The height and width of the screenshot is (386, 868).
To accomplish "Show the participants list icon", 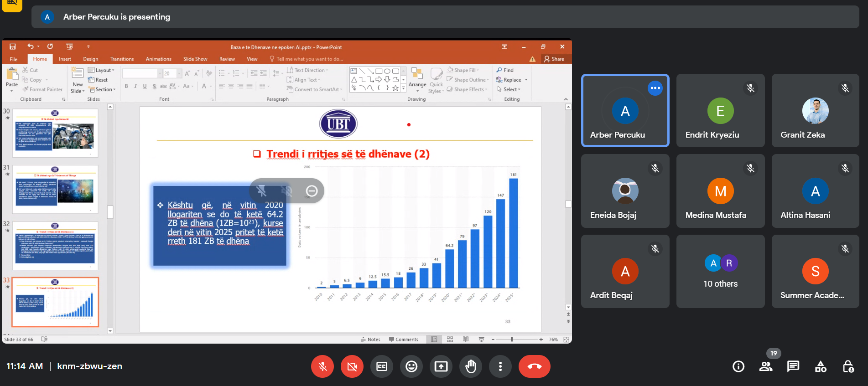I will 766,366.
